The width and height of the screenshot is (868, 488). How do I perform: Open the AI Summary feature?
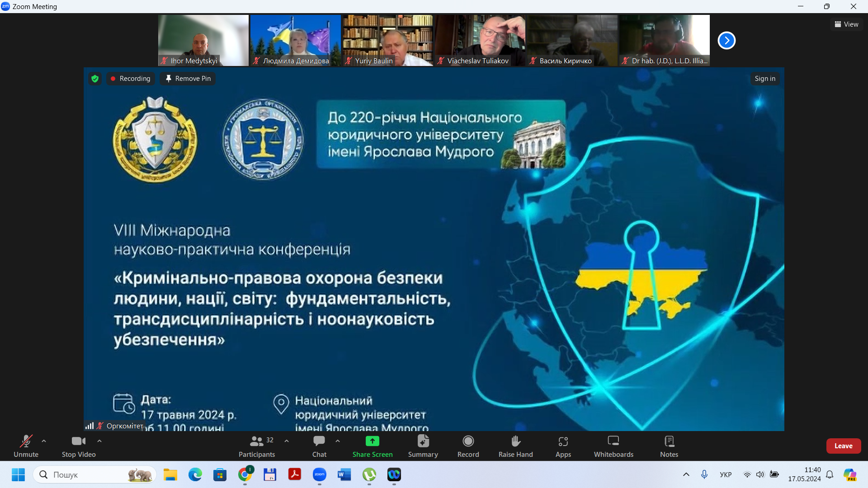point(423,446)
